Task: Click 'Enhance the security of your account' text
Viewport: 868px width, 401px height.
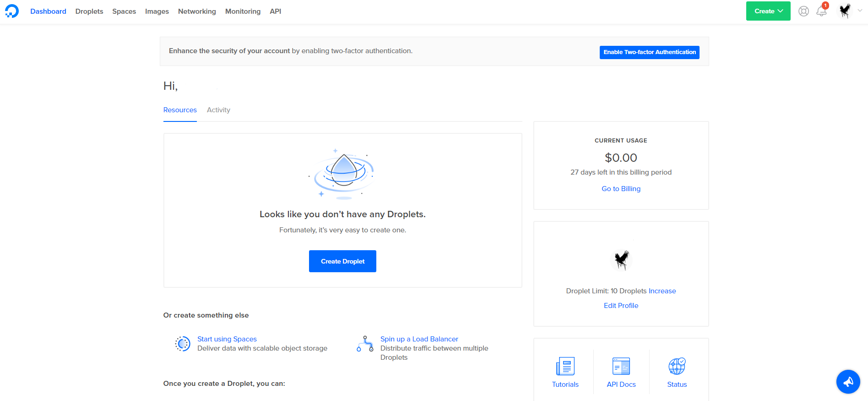Action: click(229, 51)
